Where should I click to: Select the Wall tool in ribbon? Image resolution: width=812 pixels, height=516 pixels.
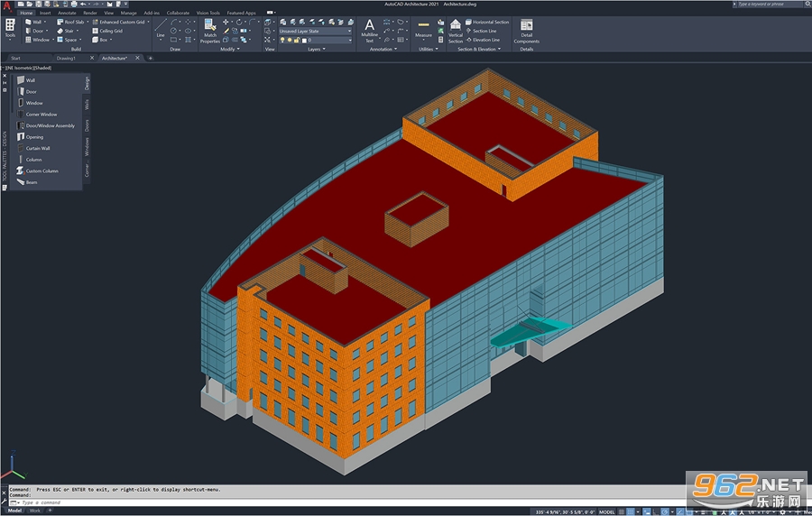pyautogui.click(x=33, y=22)
